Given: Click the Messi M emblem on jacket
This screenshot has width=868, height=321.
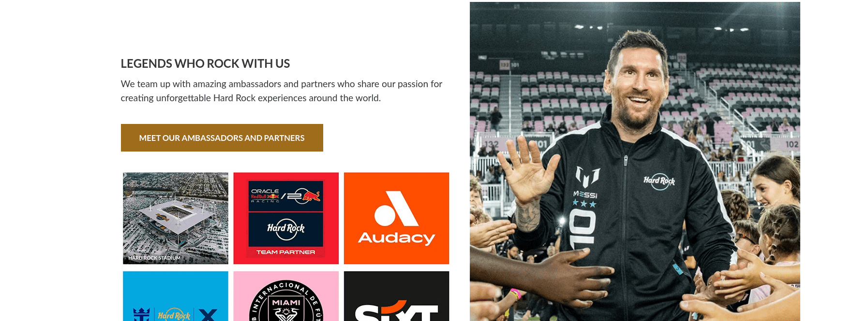Looking at the screenshot, I should [587, 177].
